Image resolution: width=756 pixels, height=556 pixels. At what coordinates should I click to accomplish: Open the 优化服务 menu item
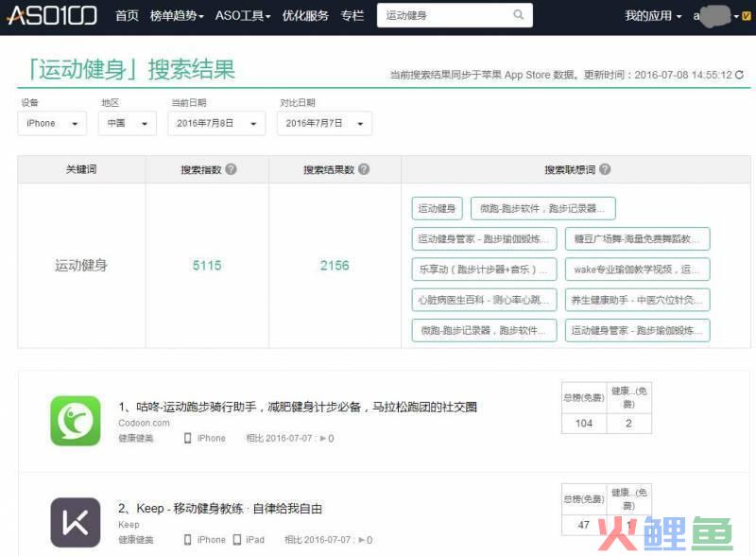305,16
